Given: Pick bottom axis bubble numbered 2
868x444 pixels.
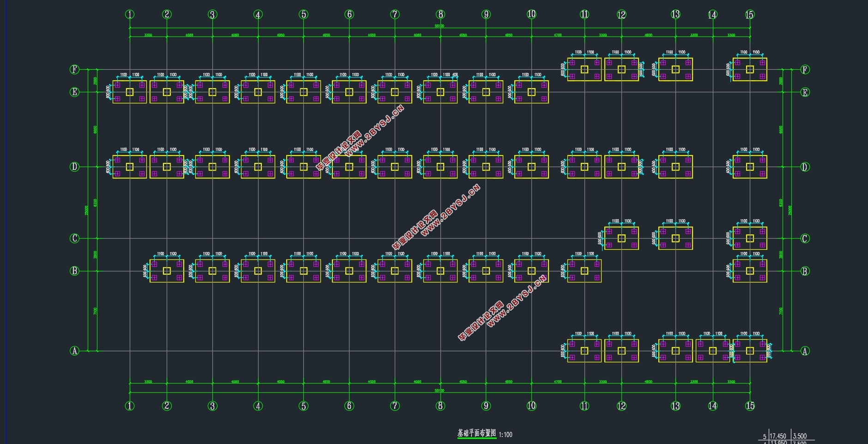Looking at the screenshot, I should click(167, 406).
